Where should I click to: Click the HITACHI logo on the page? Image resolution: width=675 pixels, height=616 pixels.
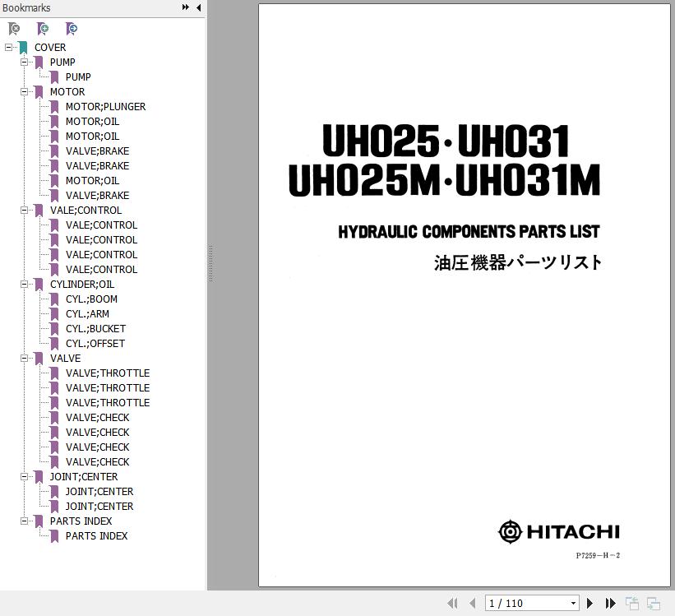tap(559, 532)
